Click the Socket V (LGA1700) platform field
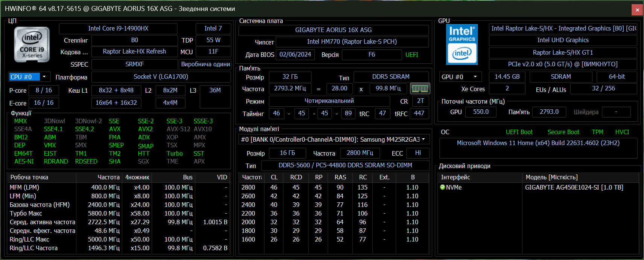The width and height of the screenshot is (644, 260). coord(161,77)
